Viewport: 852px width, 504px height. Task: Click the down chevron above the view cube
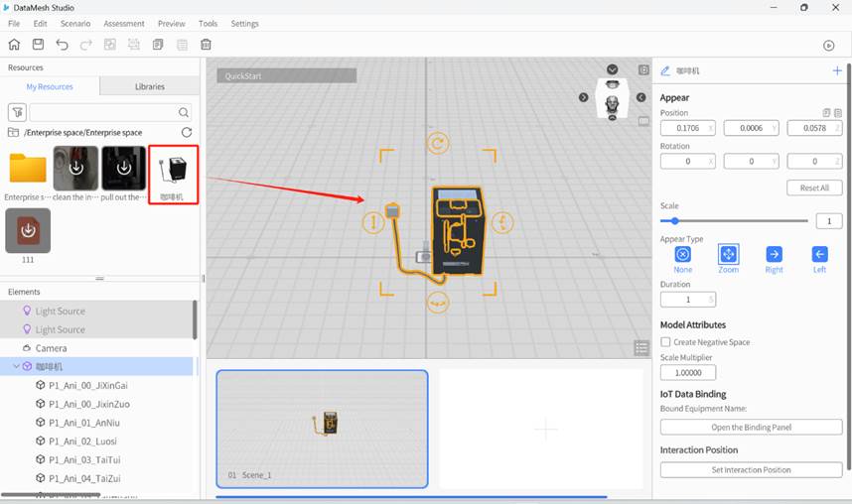tap(612, 69)
